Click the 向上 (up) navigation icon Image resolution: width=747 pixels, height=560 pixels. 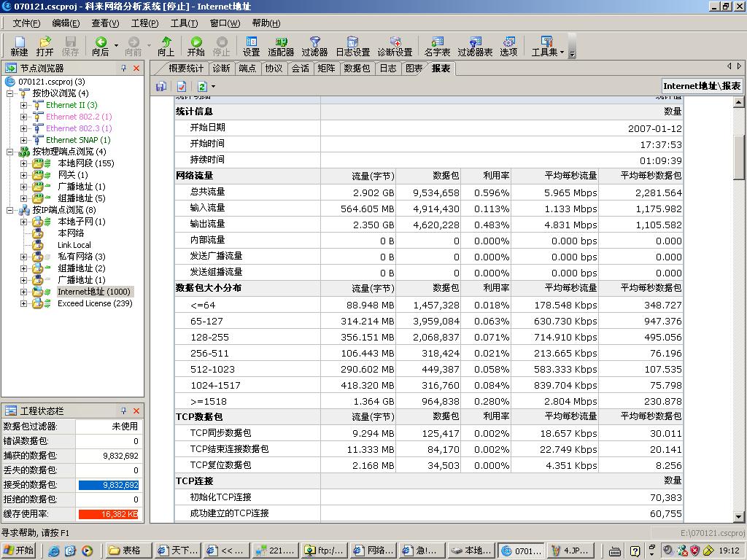coord(166,46)
